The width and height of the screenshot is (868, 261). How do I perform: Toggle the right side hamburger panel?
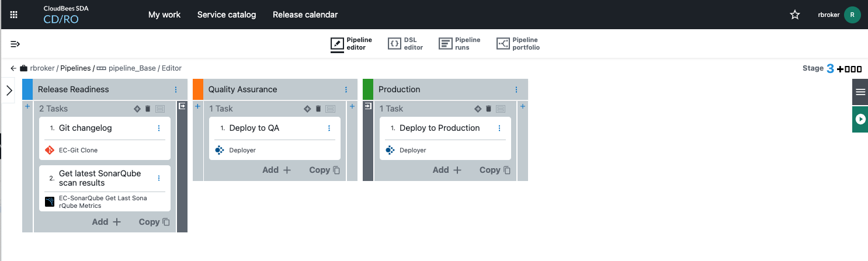860,92
